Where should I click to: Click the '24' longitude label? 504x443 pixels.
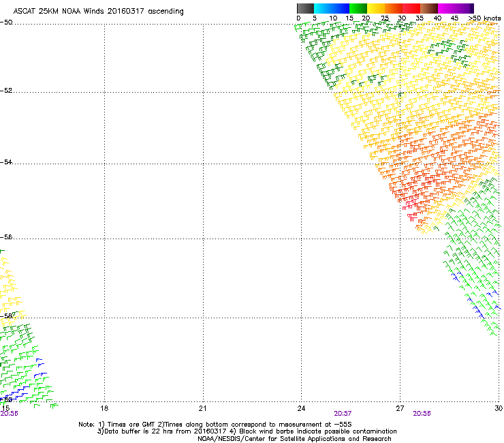click(x=301, y=408)
